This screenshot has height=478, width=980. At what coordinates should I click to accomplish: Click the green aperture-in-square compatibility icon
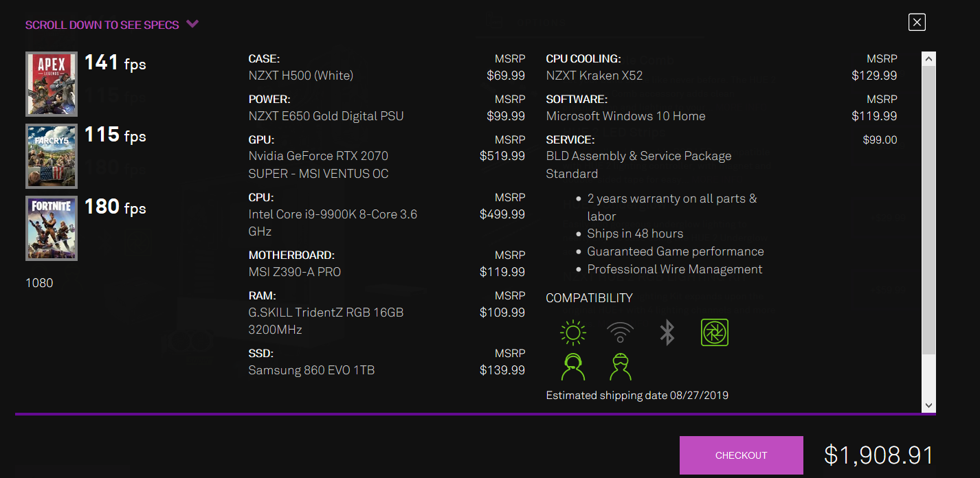coord(715,333)
